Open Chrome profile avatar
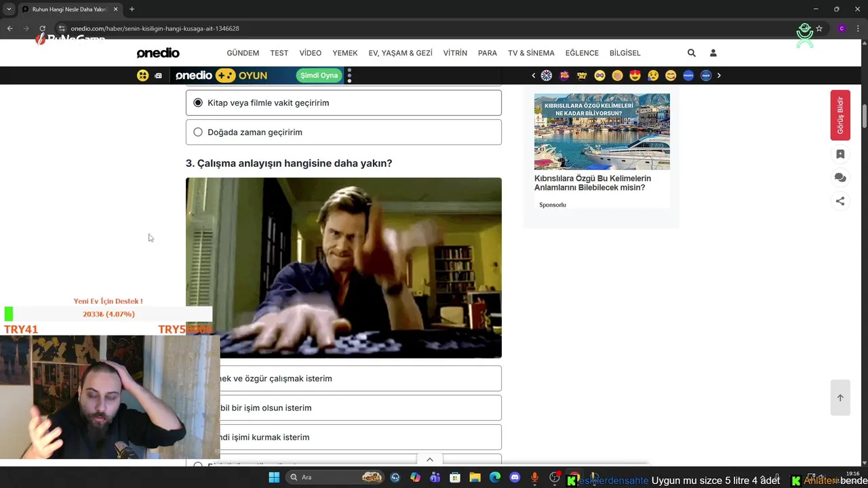Screen dimensions: 868x488 coord(842,28)
